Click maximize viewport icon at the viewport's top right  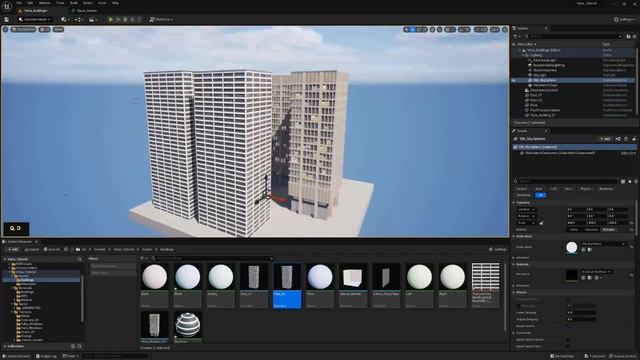coord(505,29)
